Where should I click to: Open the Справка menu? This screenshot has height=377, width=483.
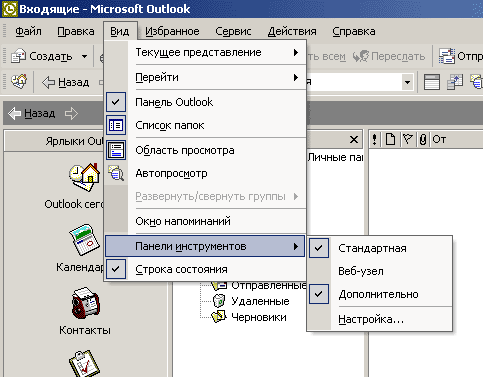tap(354, 31)
